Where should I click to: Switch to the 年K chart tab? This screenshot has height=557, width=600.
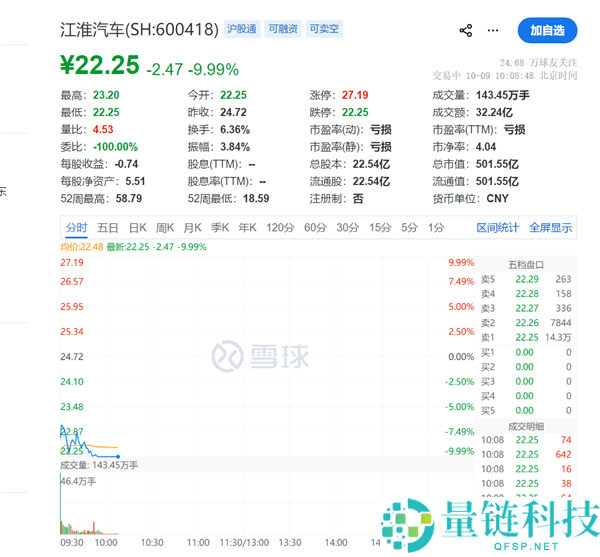point(248,228)
